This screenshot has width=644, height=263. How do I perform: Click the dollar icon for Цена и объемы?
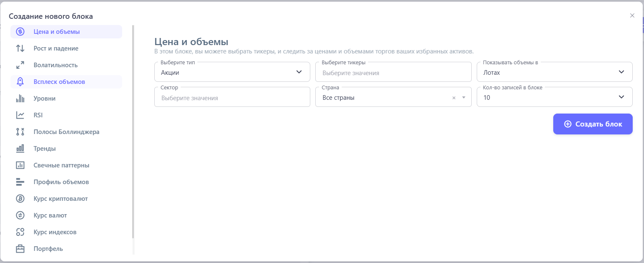(x=20, y=32)
